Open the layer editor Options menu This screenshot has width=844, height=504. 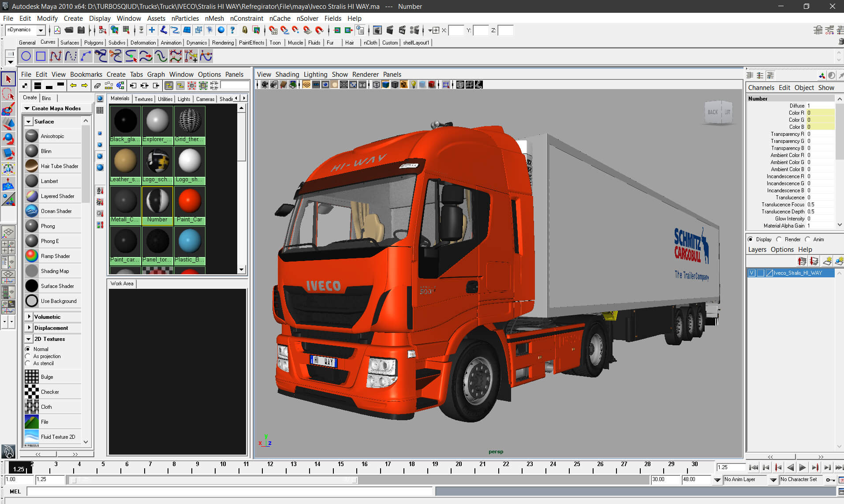click(x=782, y=249)
